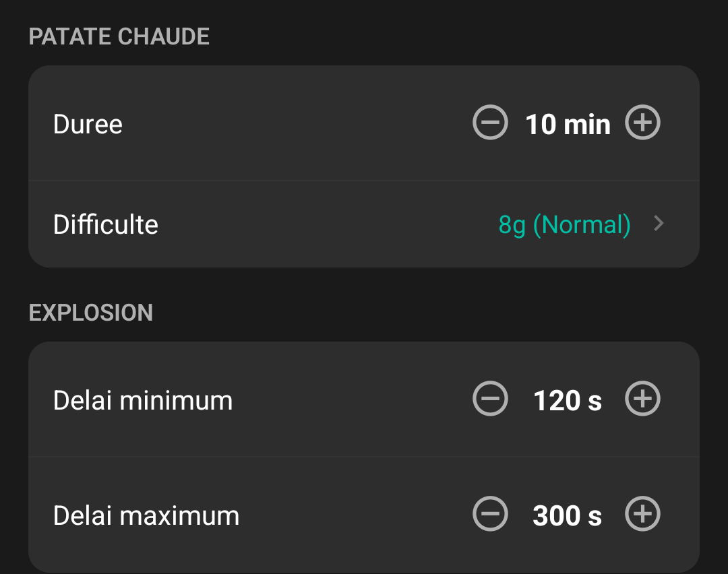The width and height of the screenshot is (728, 574).
Task: Click the minus icon for Delai maximum
Action: [x=490, y=515]
